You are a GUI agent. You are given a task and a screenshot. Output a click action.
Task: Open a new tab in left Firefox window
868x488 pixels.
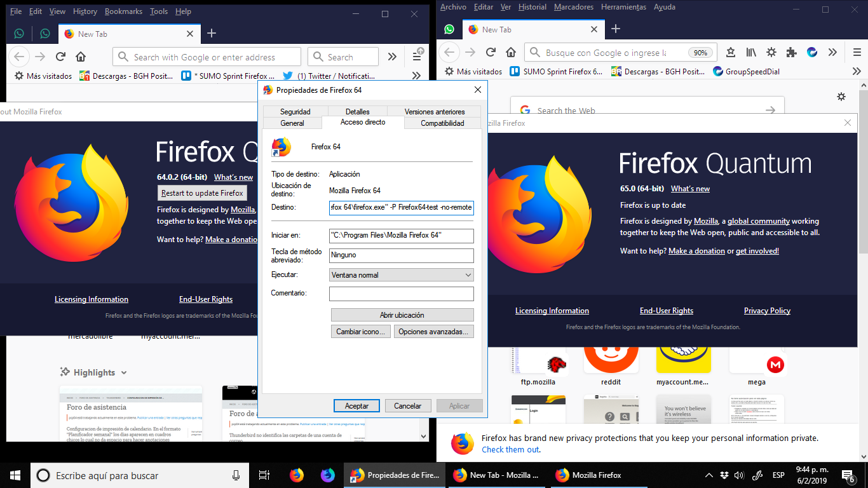[212, 34]
